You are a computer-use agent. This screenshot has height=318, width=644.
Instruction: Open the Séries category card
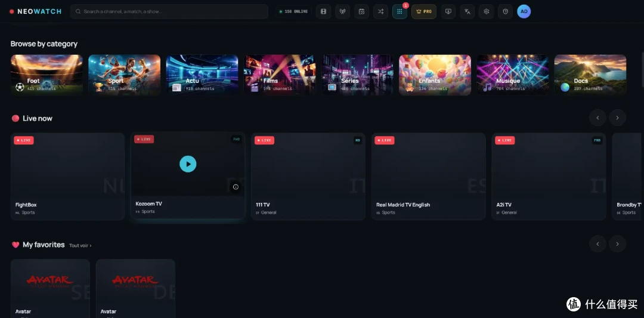(x=357, y=75)
